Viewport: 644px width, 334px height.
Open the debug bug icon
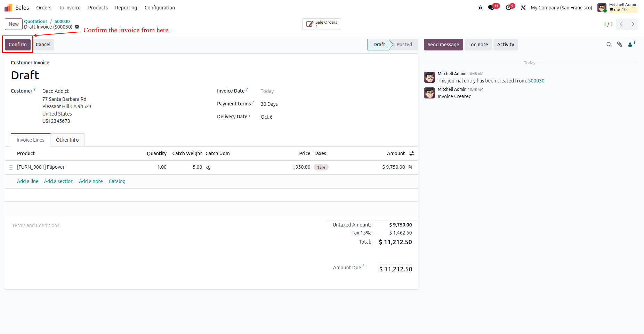(x=481, y=8)
